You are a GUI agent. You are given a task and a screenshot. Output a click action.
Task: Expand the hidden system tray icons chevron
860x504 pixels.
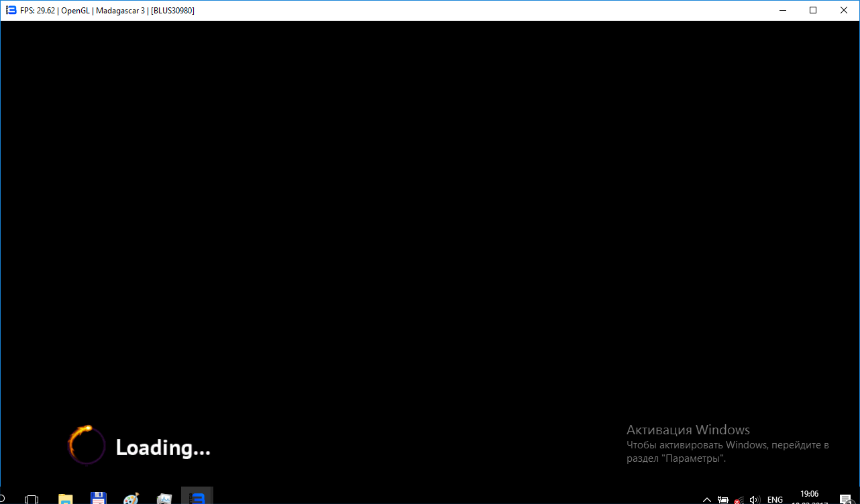click(x=706, y=500)
